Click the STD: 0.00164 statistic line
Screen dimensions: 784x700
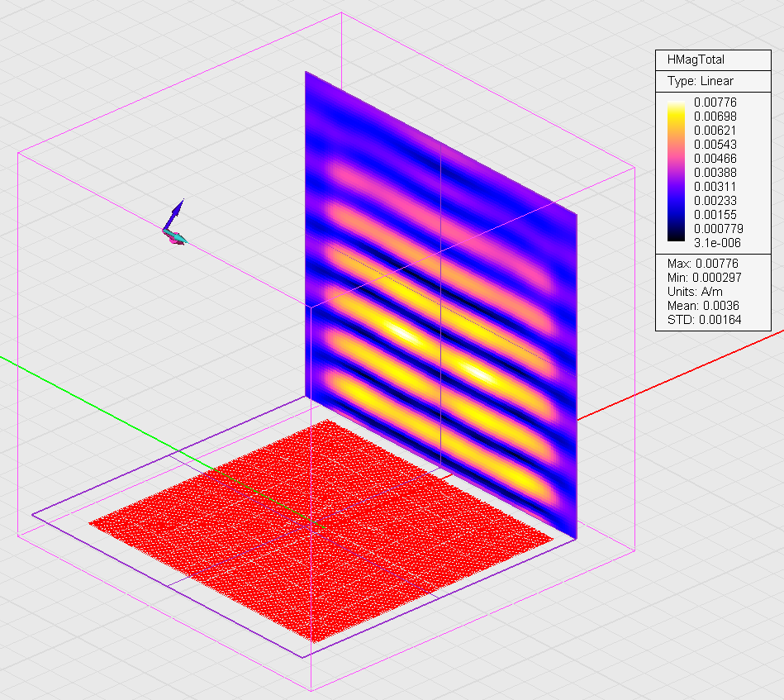point(699,320)
